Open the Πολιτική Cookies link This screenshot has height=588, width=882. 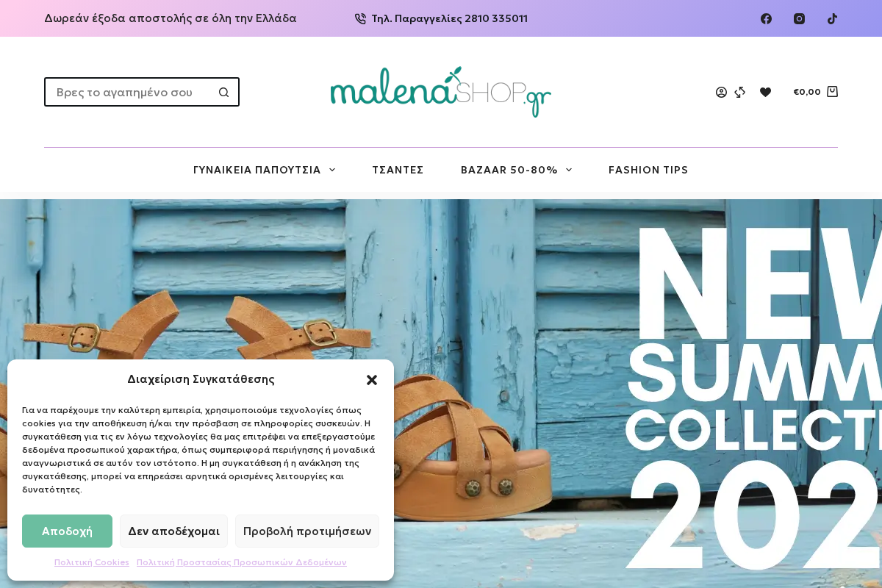coord(92,562)
